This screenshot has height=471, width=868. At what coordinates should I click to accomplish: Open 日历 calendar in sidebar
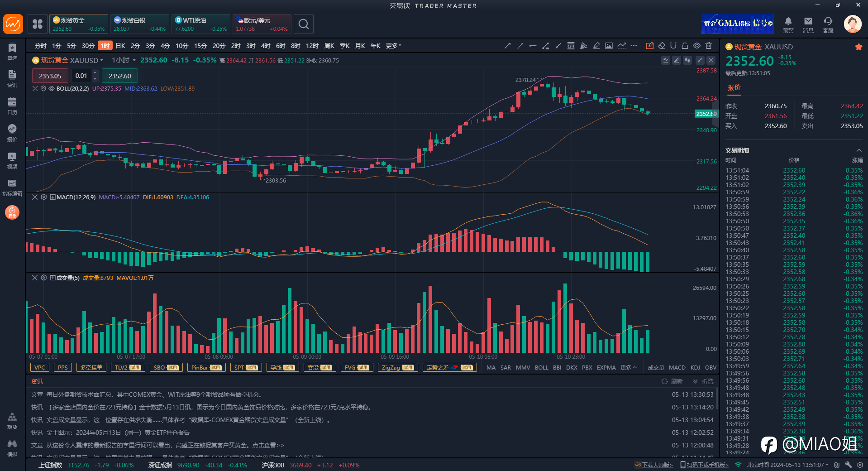(12, 106)
